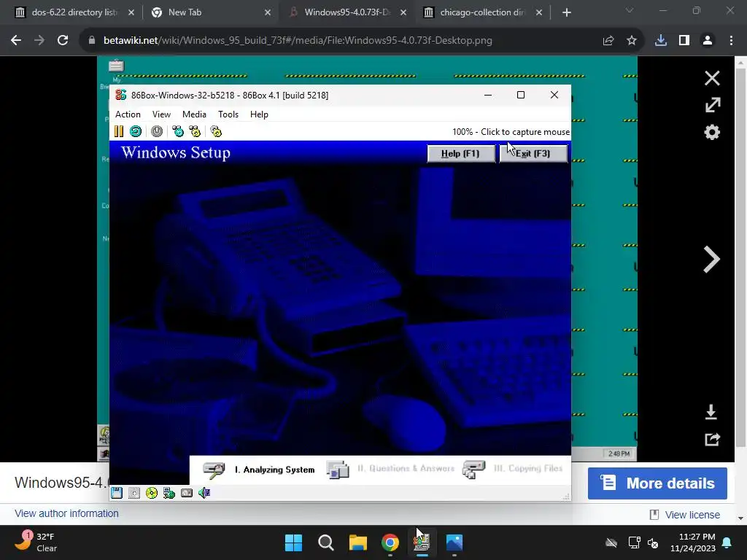Close the Windows95-4.0.73f browser tab

tap(403, 12)
